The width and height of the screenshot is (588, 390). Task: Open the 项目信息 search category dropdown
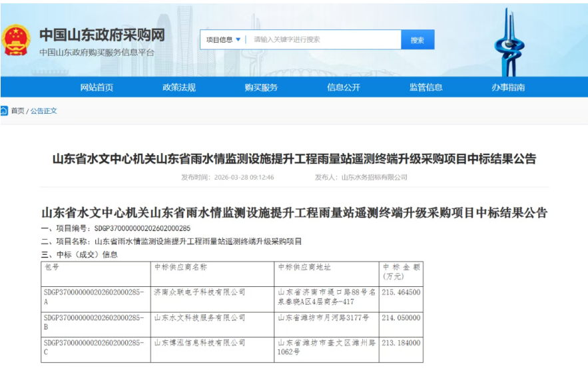[220, 40]
